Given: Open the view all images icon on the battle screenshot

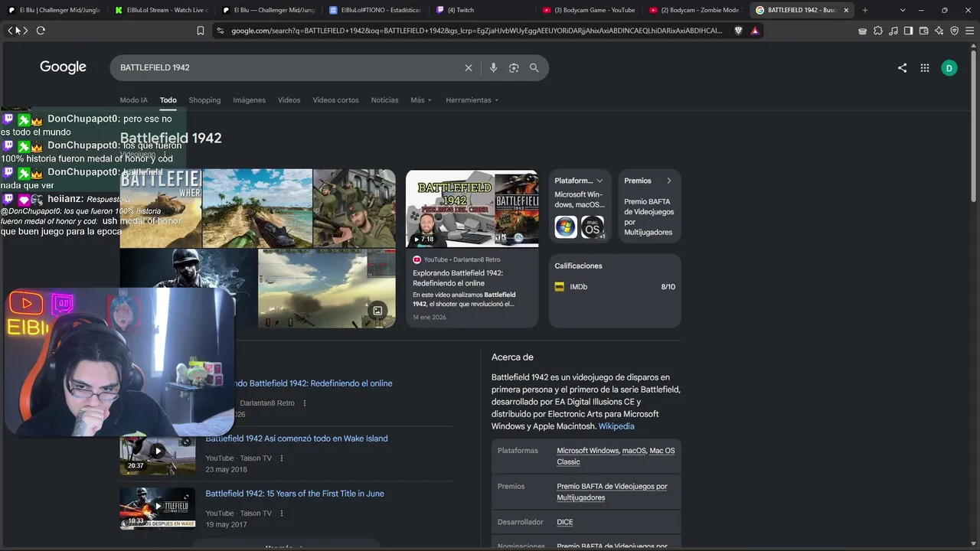Looking at the screenshot, I should click(377, 311).
